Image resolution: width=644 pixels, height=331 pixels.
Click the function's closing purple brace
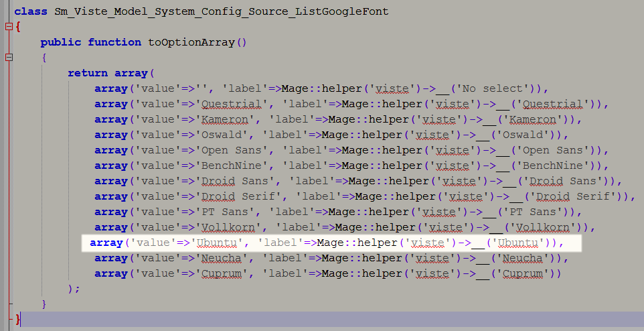(x=44, y=304)
